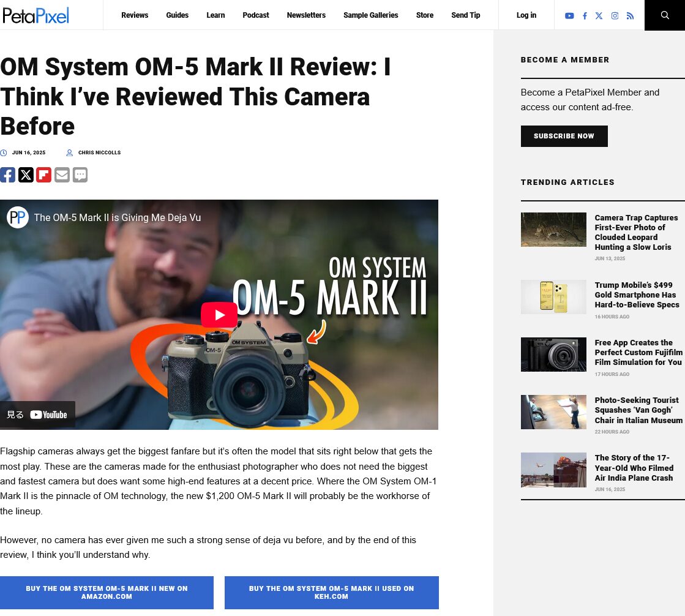Open the clouded leopard article thumbnail

coord(553,230)
